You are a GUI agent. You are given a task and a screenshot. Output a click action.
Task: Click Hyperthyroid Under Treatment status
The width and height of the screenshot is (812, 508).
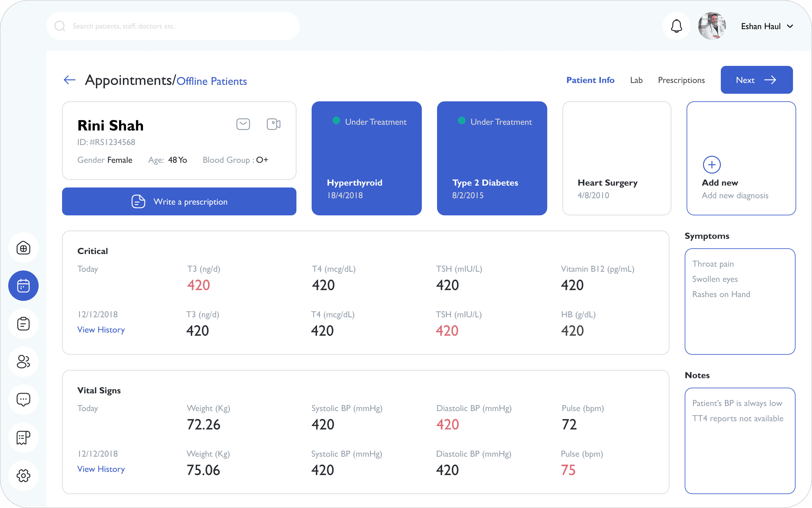[369, 122]
